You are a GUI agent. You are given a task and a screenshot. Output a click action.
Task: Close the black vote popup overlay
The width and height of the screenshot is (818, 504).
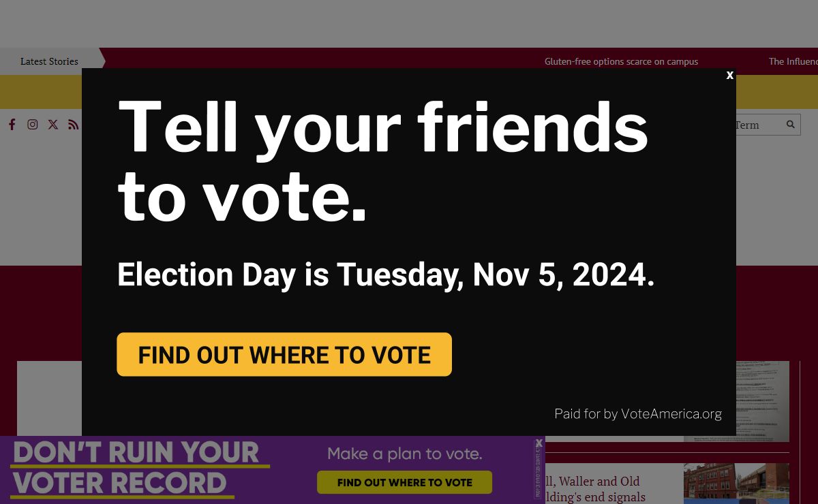pyautogui.click(x=729, y=76)
